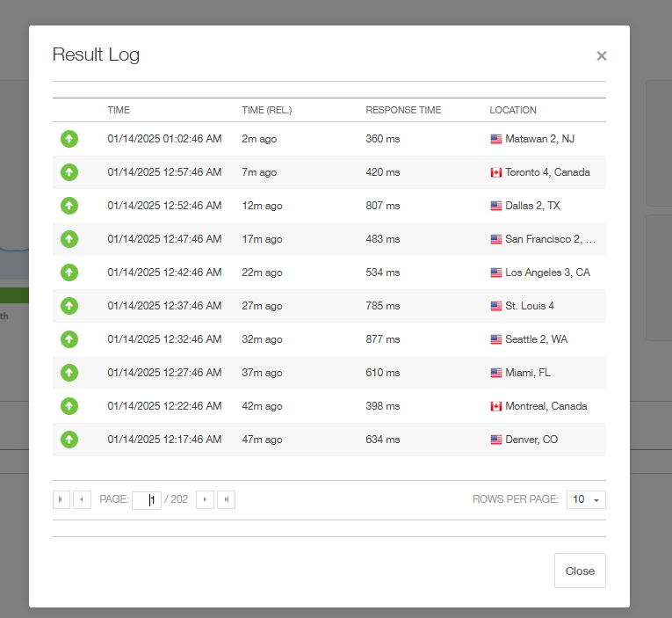
Task: Go to the first page of results
Action: click(61, 499)
